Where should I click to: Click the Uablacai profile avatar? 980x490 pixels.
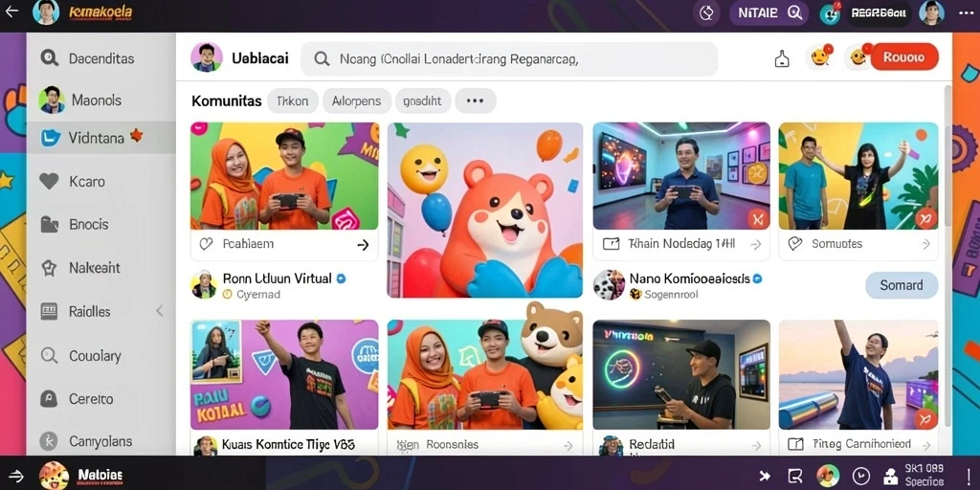pos(207,58)
